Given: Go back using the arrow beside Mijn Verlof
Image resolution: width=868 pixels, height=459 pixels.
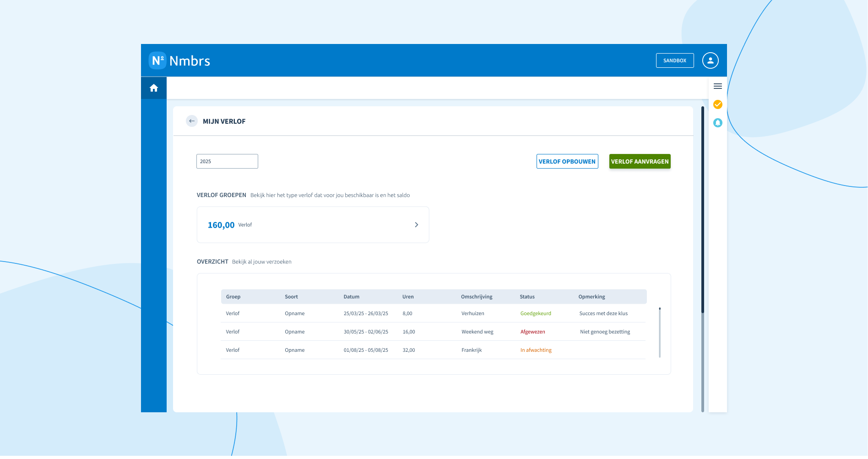Looking at the screenshot, I should pyautogui.click(x=192, y=121).
